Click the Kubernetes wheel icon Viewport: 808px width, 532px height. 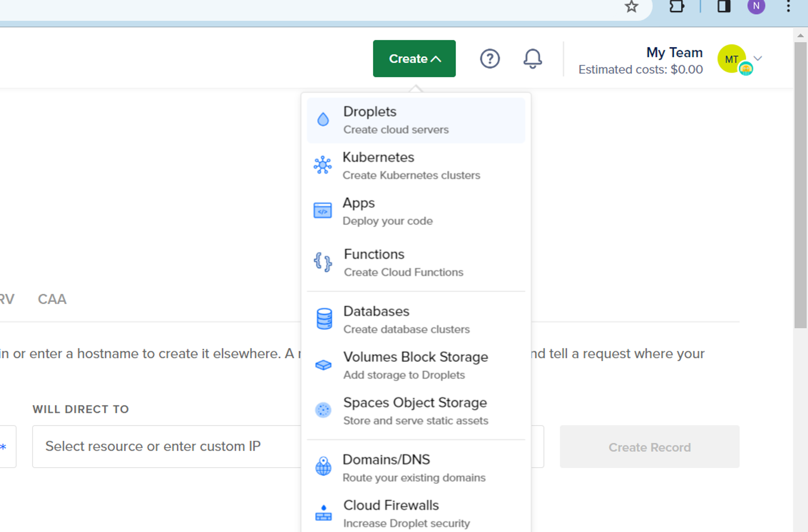323,165
